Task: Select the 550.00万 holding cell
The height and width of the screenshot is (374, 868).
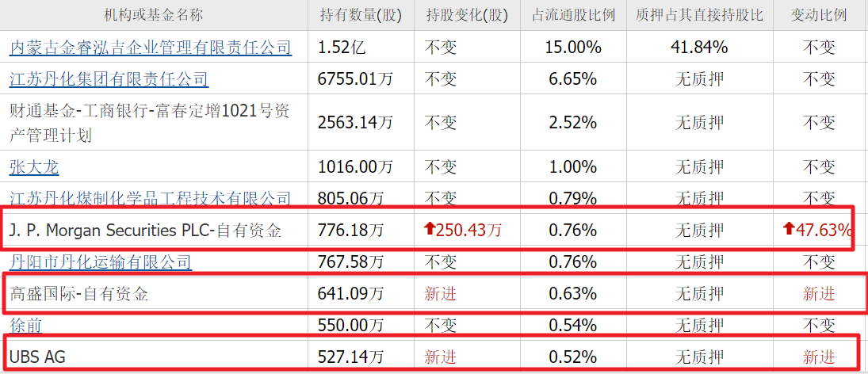Action: point(351,325)
